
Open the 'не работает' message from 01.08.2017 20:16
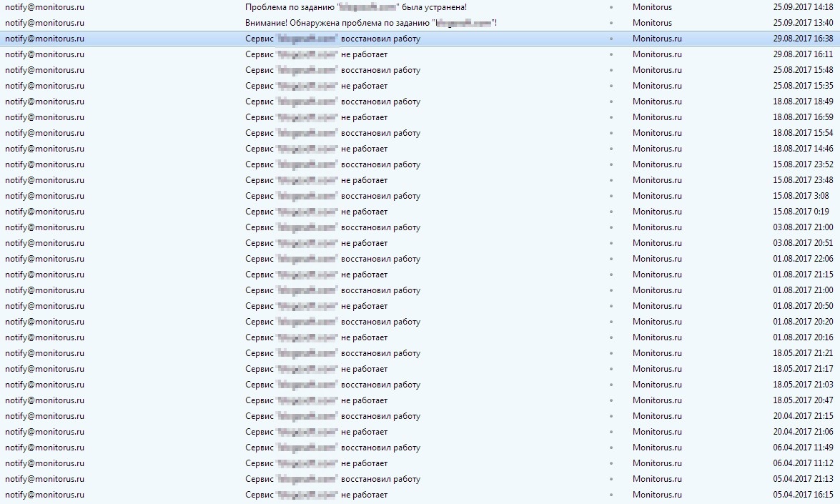point(316,337)
